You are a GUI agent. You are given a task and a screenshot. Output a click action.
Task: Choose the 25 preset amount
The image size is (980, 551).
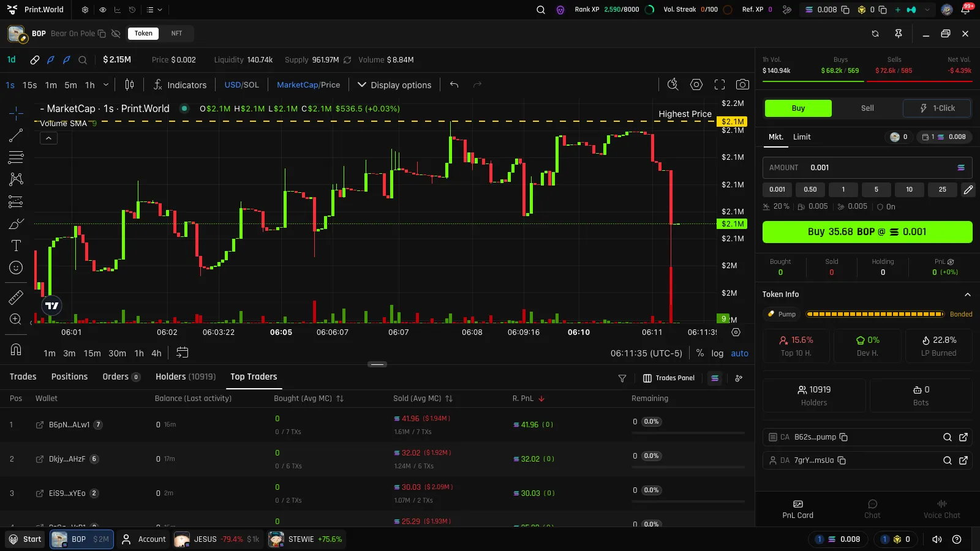tap(942, 190)
